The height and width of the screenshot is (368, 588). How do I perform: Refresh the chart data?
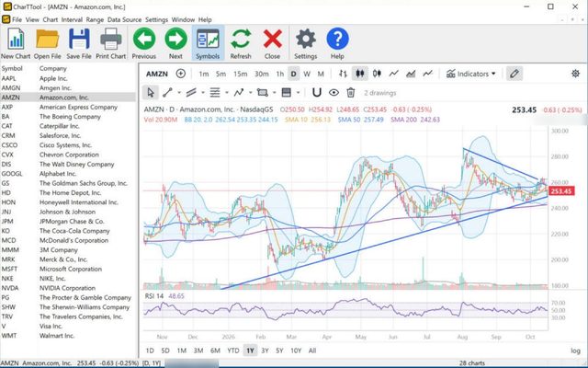pos(241,43)
